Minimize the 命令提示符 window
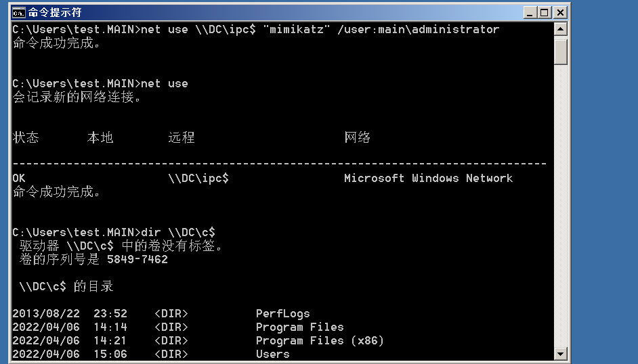This screenshot has width=638, height=364. tap(530, 12)
